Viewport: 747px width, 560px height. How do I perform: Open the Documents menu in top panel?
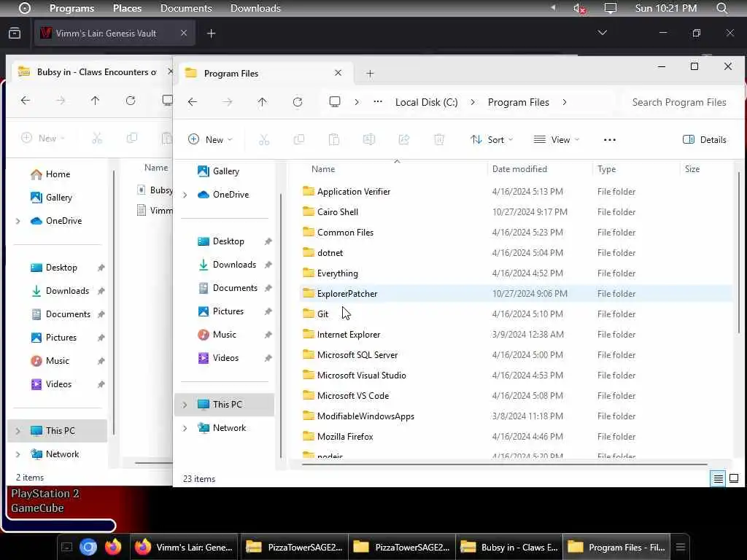(186, 8)
